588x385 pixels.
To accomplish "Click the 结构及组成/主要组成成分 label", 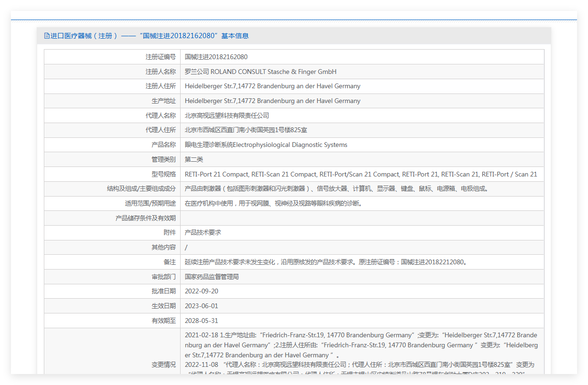I will [142, 189].
